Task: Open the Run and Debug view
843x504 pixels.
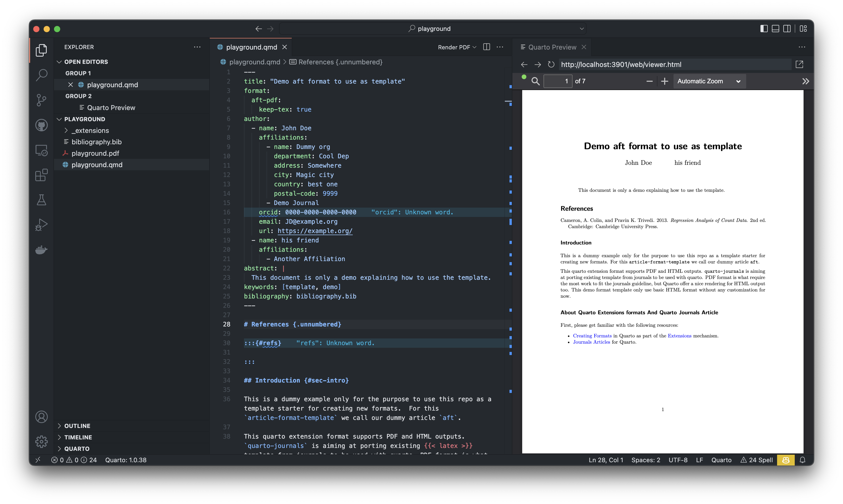Action: (x=42, y=225)
